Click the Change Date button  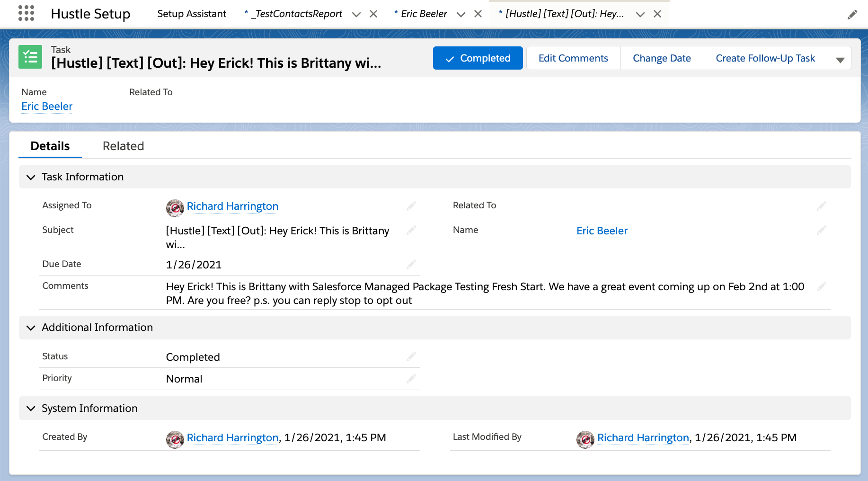click(662, 58)
